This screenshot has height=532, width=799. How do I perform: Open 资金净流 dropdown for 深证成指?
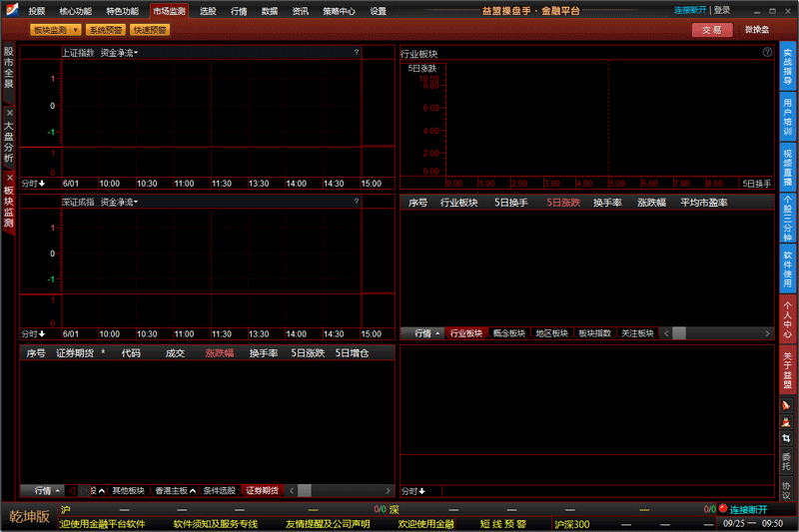119,202
